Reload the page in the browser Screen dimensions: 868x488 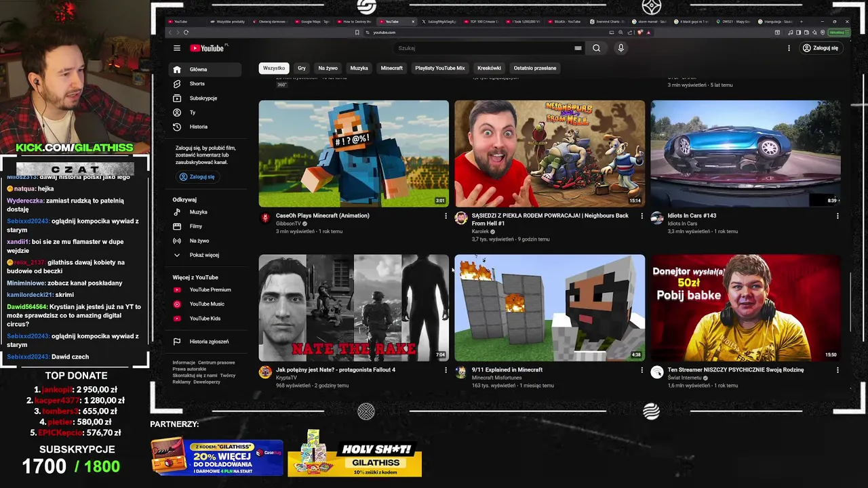click(186, 32)
